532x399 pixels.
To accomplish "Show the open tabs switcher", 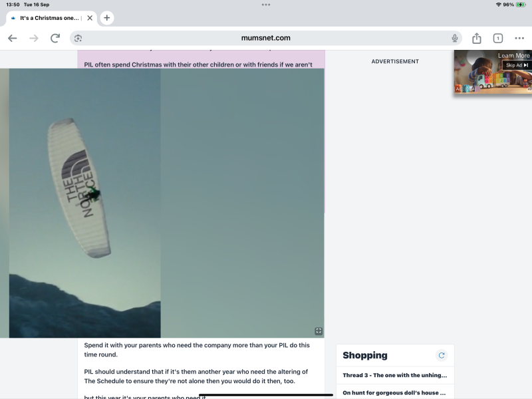I will click(497, 39).
